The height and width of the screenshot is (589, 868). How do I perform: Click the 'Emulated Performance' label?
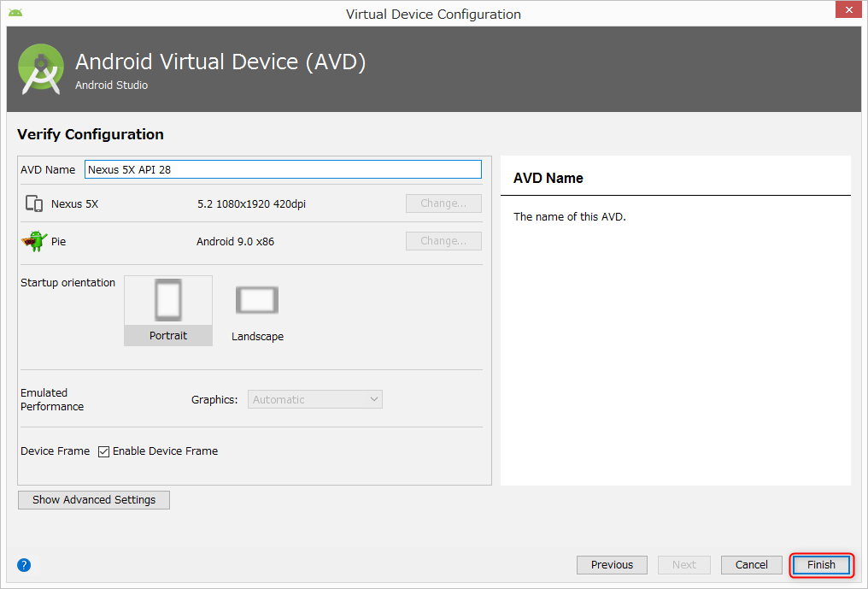click(52, 399)
